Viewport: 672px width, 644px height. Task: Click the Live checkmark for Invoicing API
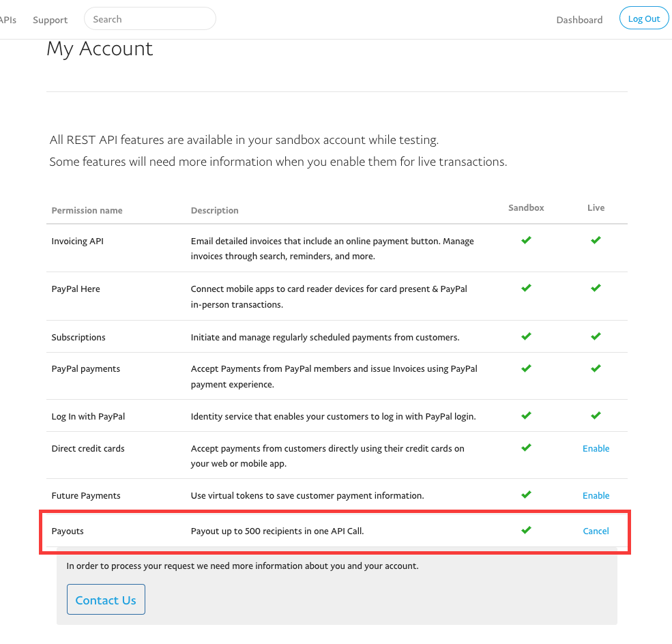pos(596,240)
